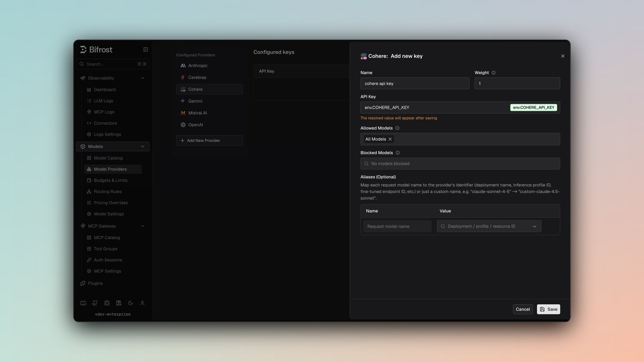Open the GitHub icon in sidebar footer
The height and width of the screenshot is (362, 644).
coord(95,303)
